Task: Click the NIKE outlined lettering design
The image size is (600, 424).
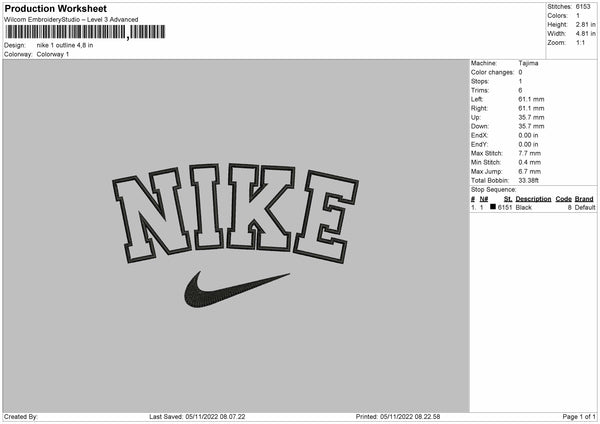Action: point(235,214)
